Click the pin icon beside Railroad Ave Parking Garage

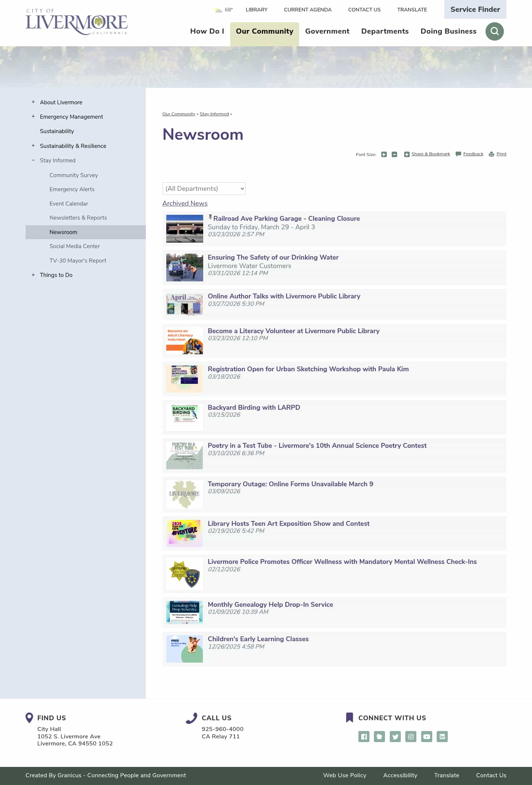pos(210,217)
